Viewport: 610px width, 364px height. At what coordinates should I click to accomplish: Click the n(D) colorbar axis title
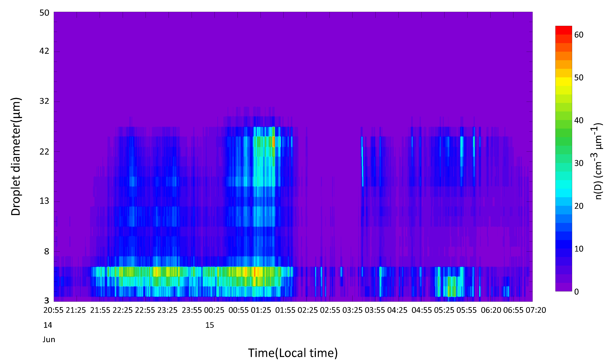click(x=598, y=161)
